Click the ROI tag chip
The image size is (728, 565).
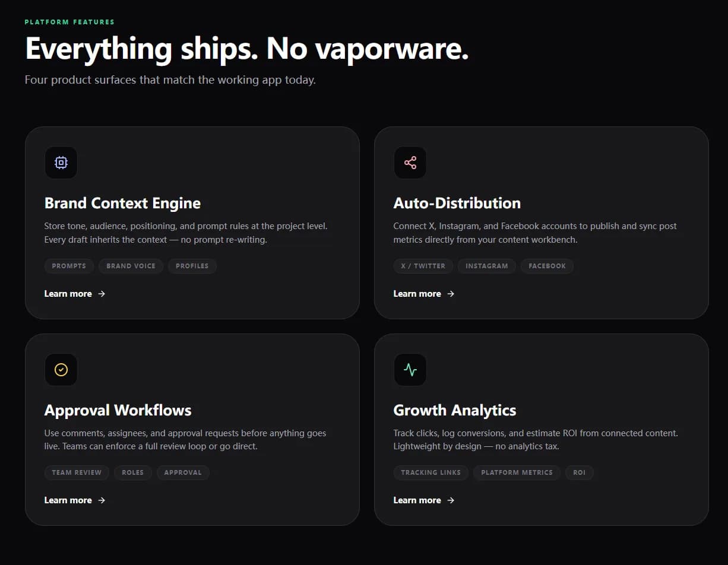coord(579,472)
